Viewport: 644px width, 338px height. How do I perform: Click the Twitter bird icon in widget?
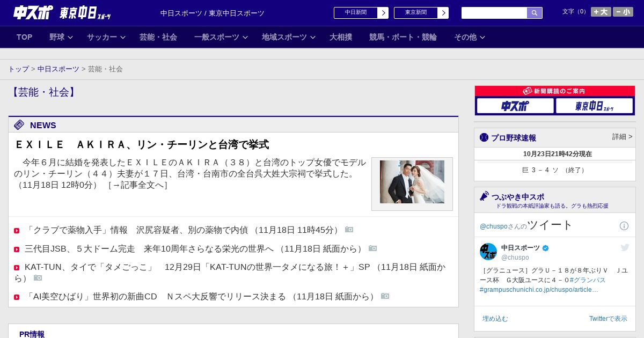pos(625,247)
